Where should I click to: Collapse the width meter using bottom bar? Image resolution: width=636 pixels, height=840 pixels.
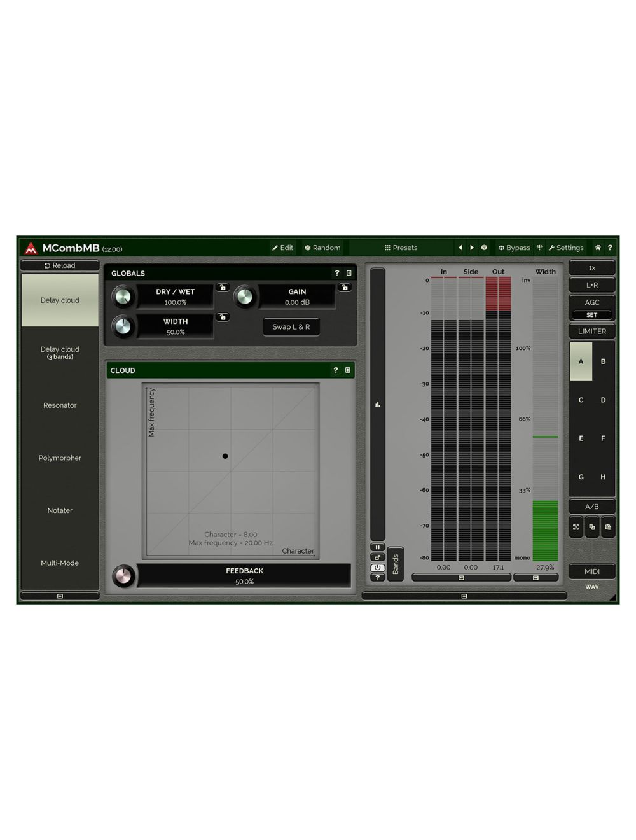(536, 578)
